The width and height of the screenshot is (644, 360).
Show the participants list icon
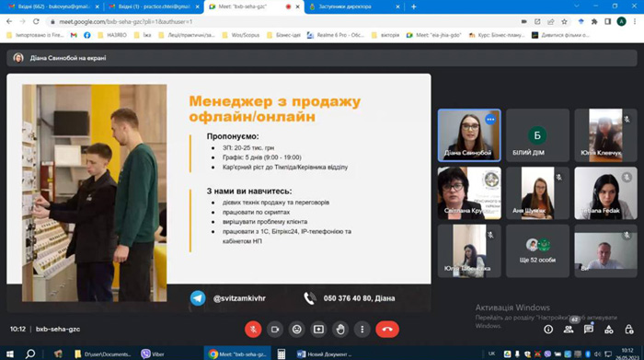click(x=569, y=330)
